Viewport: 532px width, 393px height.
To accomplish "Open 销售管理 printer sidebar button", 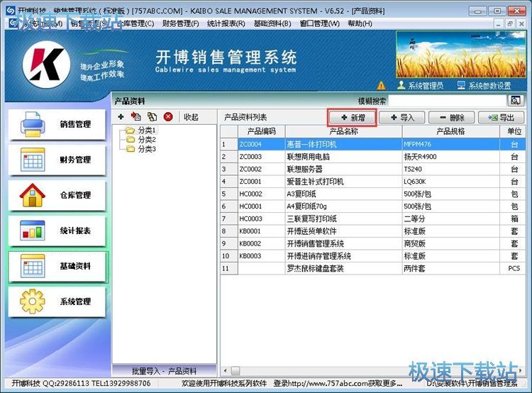I will point(57,124).
